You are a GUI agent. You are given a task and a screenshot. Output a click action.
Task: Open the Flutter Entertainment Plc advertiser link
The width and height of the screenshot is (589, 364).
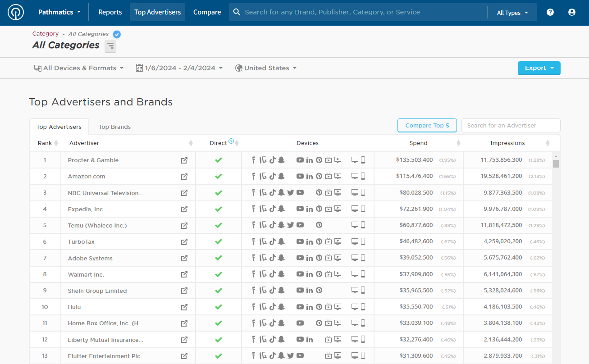click(104, 356)
